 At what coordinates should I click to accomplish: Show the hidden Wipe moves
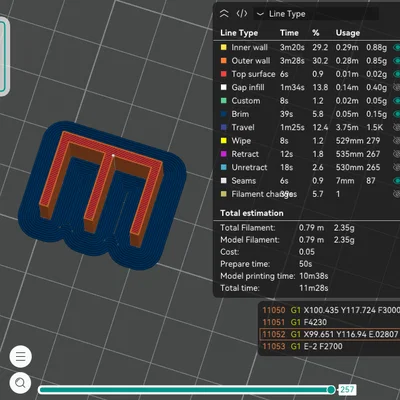coord(397,141)
